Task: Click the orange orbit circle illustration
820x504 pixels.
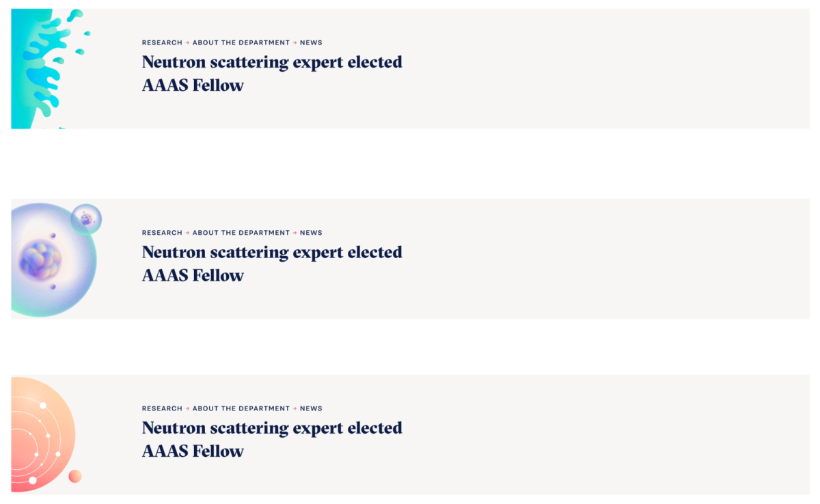Action: pos(46,434)
